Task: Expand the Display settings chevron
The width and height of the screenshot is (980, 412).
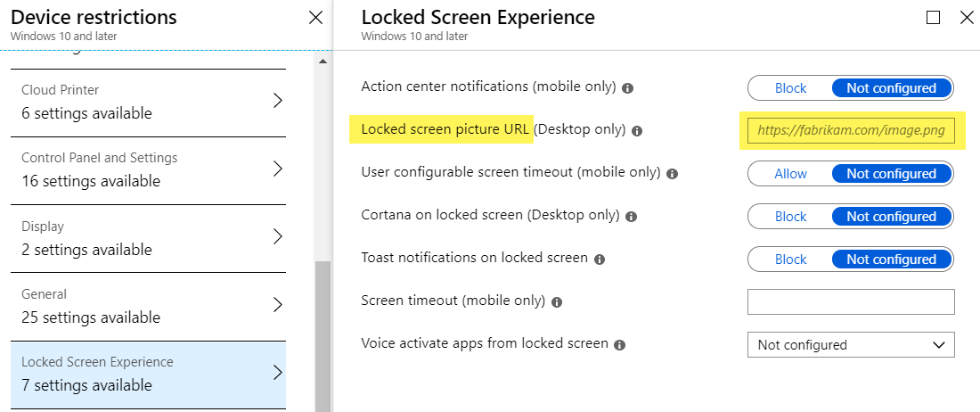Action: pyautogui.click(x=277, y=237)
